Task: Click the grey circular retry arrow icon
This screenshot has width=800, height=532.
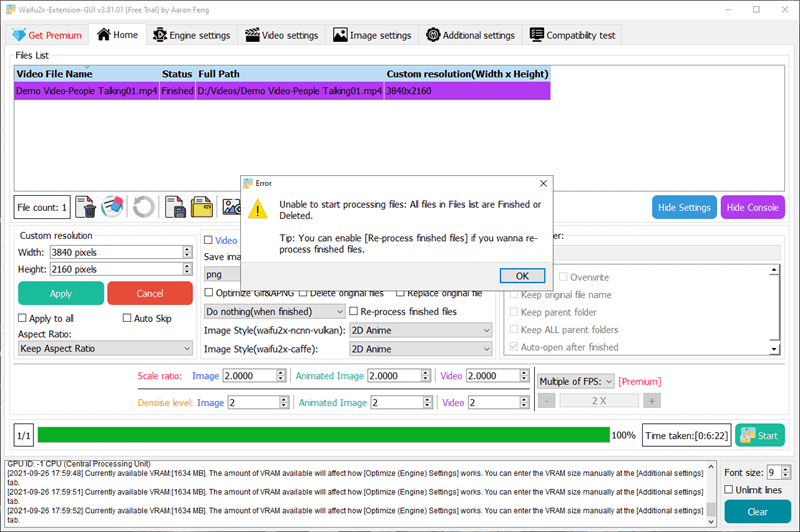Action: coord(143,207)
